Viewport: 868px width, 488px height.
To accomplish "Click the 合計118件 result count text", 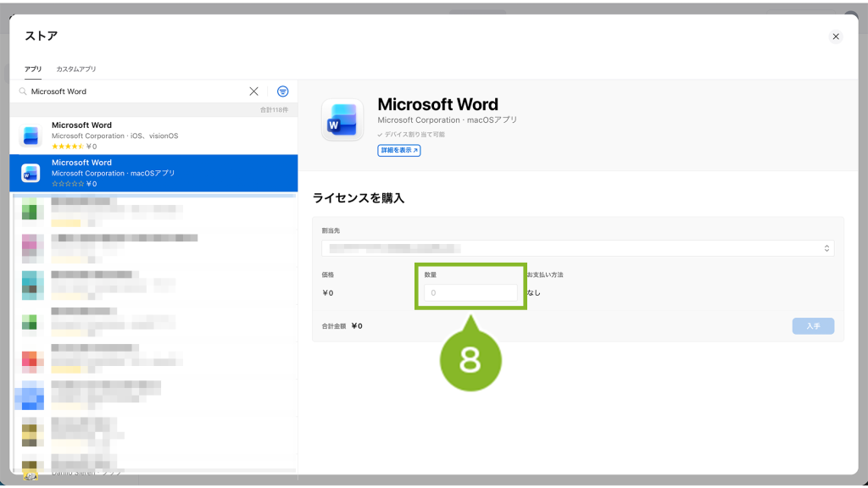I will click(x=274, y=110).
